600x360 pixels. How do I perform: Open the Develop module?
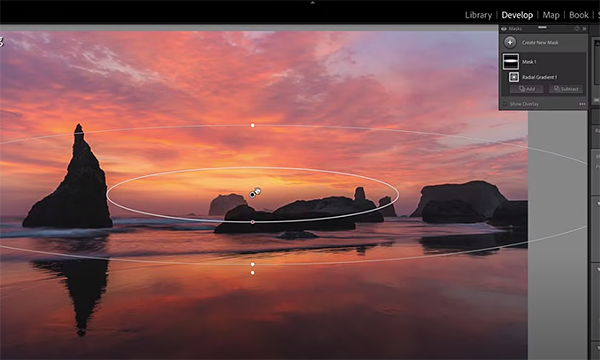point(517,15)
